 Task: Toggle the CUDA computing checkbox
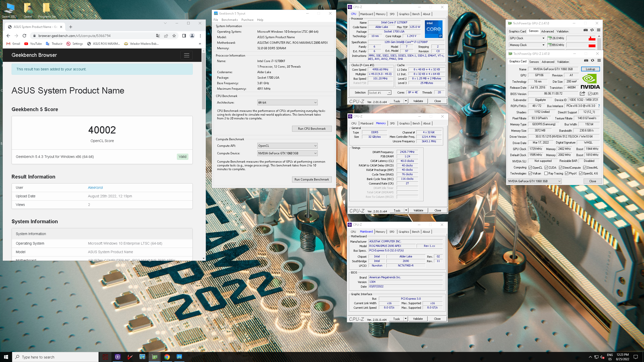click(546, 168)
